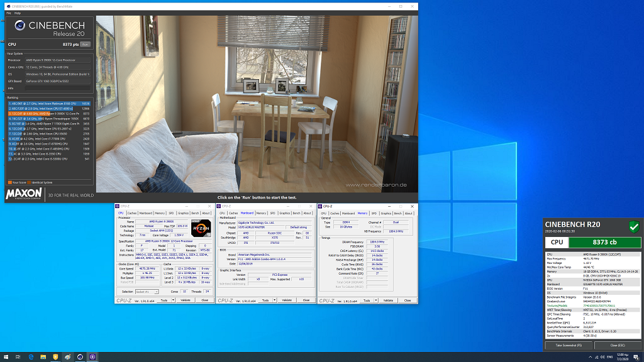Click title bar icon of CPU-Z Memory window
Image resolution: width=644 pixels, height=362 pixels.
pos(320,206)
